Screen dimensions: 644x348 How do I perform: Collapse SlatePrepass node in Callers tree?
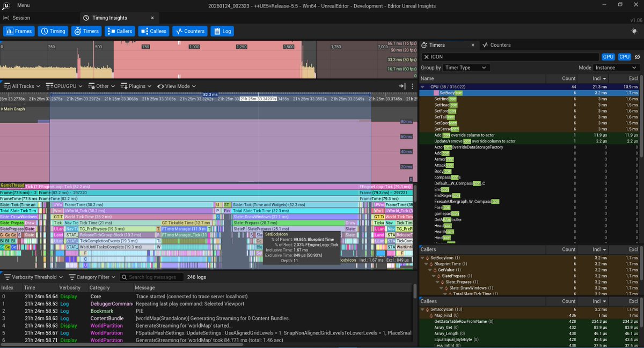[x=433, y=276]
